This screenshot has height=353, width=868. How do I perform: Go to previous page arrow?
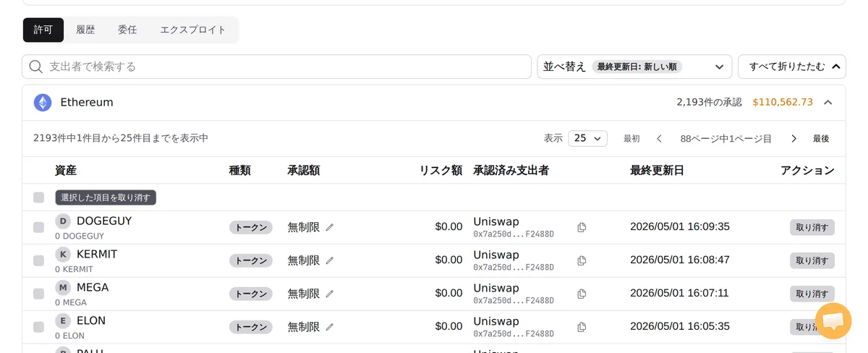point(659,138)
